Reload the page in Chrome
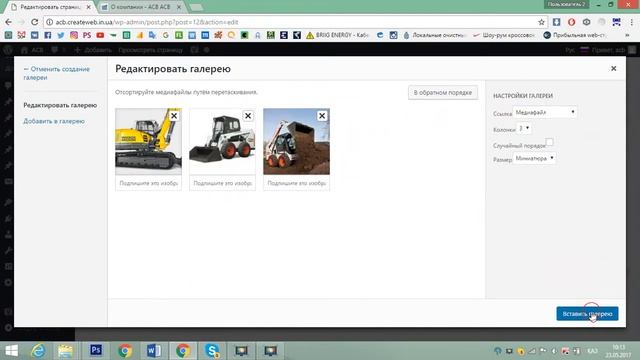Viewport: 640px width, 360px height. [x=35, y=22]
